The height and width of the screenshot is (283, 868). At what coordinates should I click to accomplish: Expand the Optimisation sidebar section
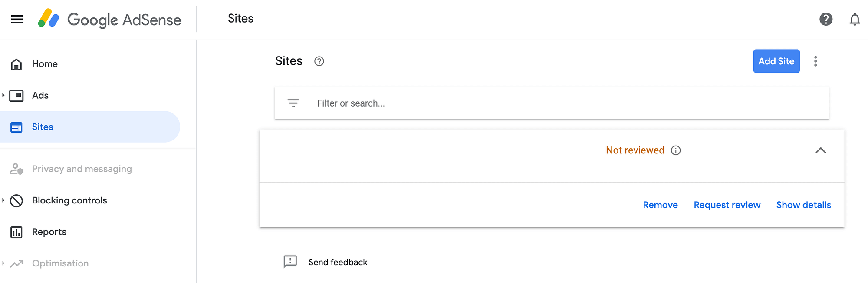[x=3, y=263]
